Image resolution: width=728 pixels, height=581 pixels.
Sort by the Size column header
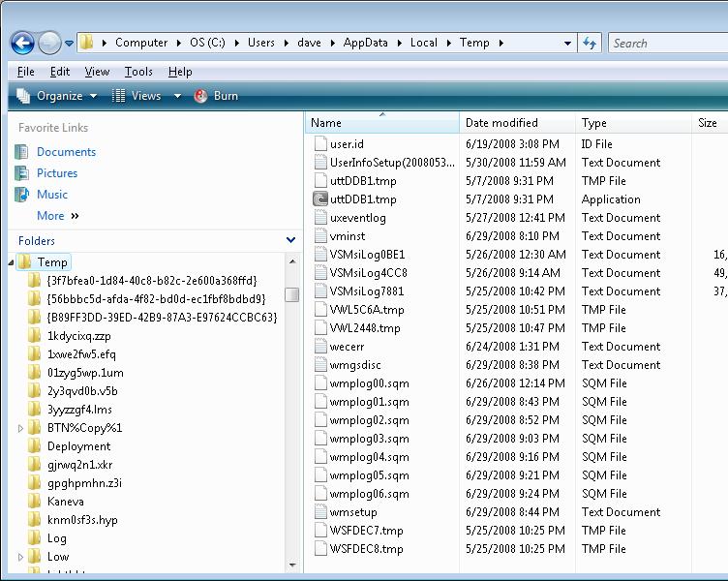tap(710, 123)
